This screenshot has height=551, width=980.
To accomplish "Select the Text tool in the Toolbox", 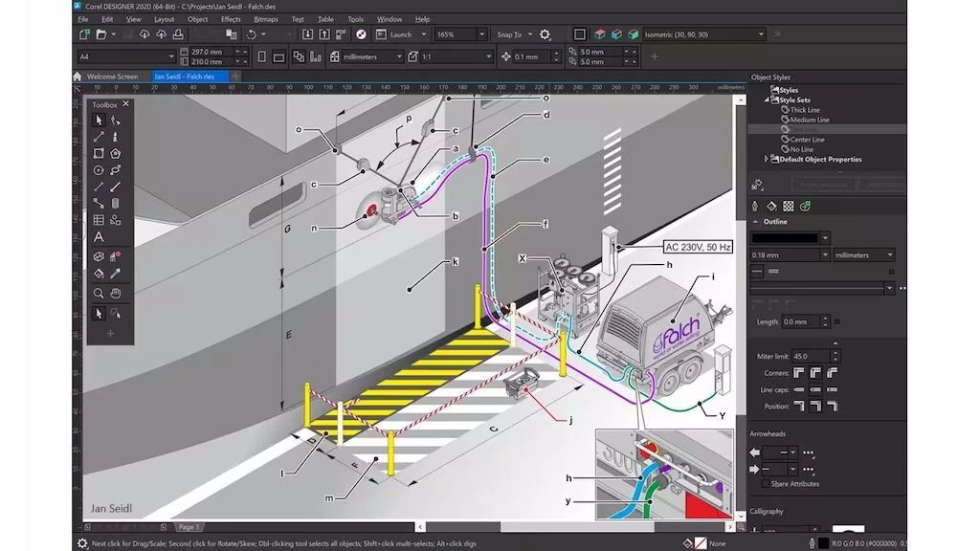I will click(x=98, y=236).
